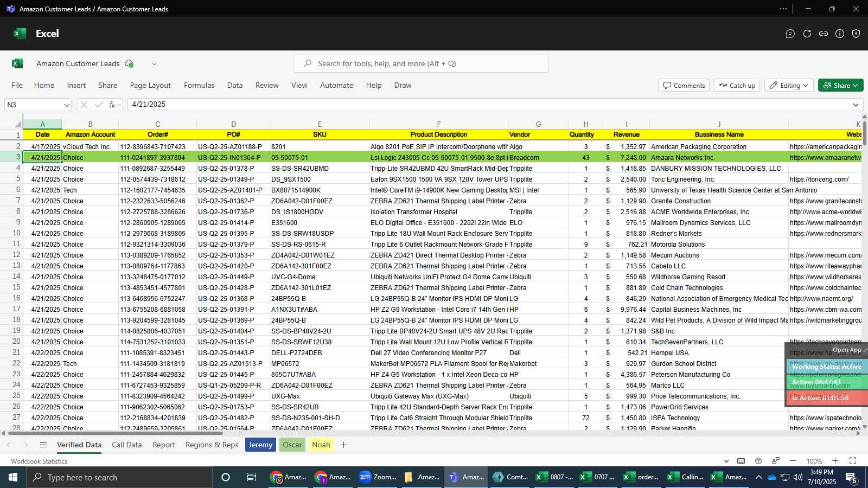
Task: Open the www.naemt.org link
Action: point(821,299)
